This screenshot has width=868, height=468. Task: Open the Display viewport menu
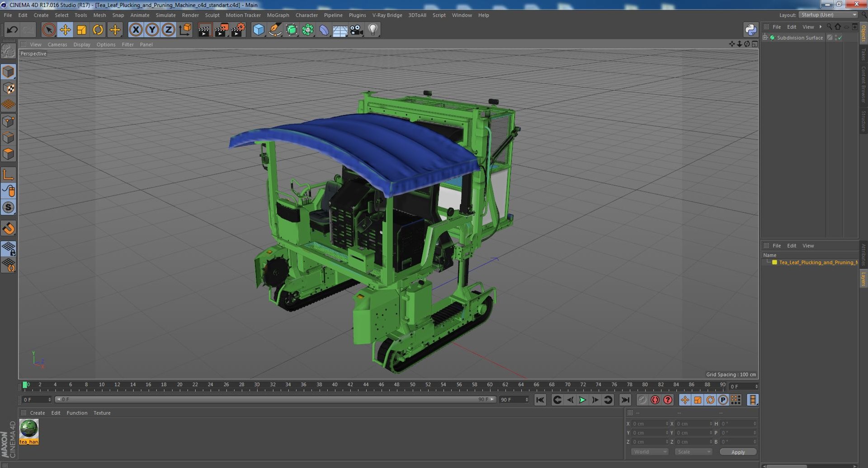click(82, 44)
